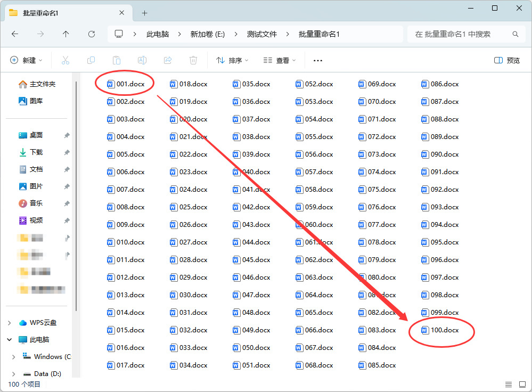Open 桌面 in the sidebar
Image resolution: width=532 pixels, height=392 pixels.
tap(31, 135)
